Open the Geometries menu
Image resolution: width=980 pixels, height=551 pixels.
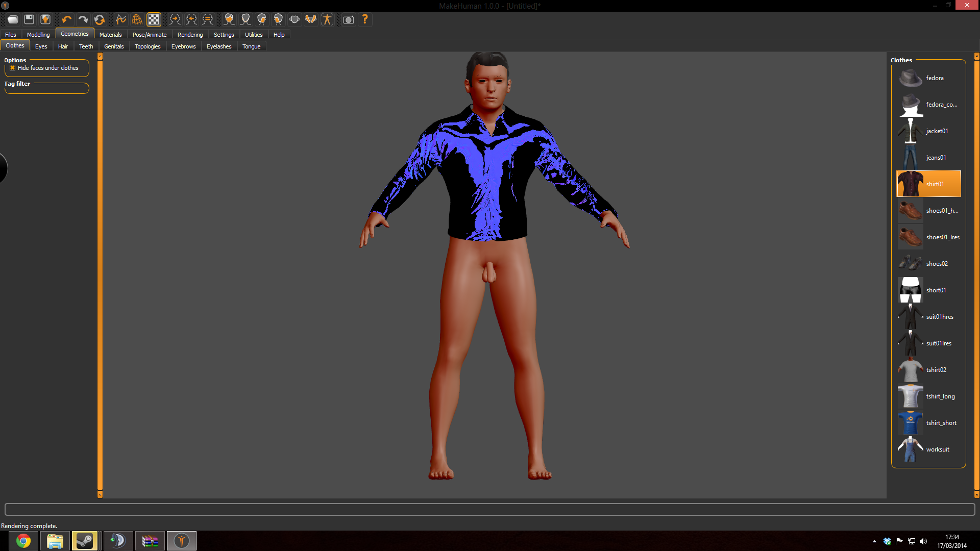click(74, 34)
